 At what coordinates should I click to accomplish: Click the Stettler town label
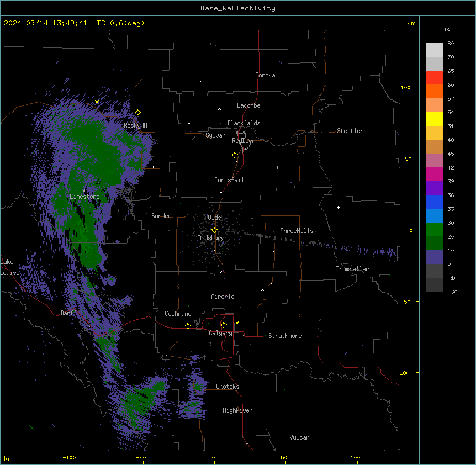350,131
